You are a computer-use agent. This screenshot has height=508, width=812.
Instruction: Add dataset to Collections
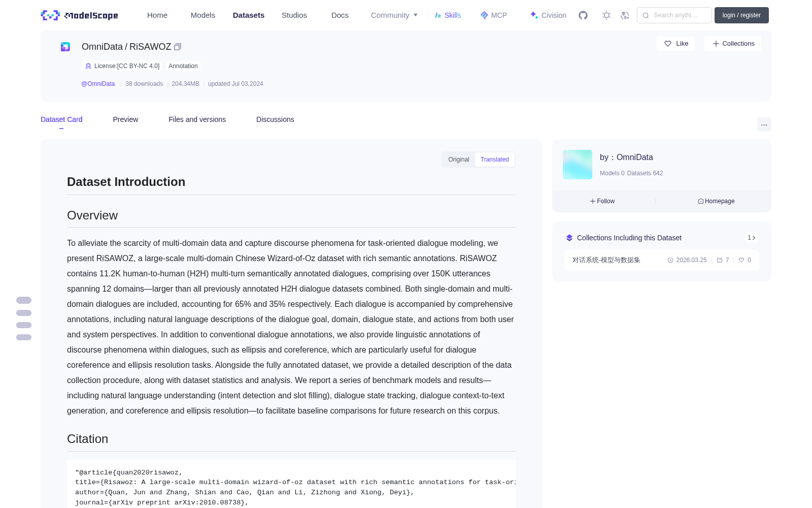[733, 44]
